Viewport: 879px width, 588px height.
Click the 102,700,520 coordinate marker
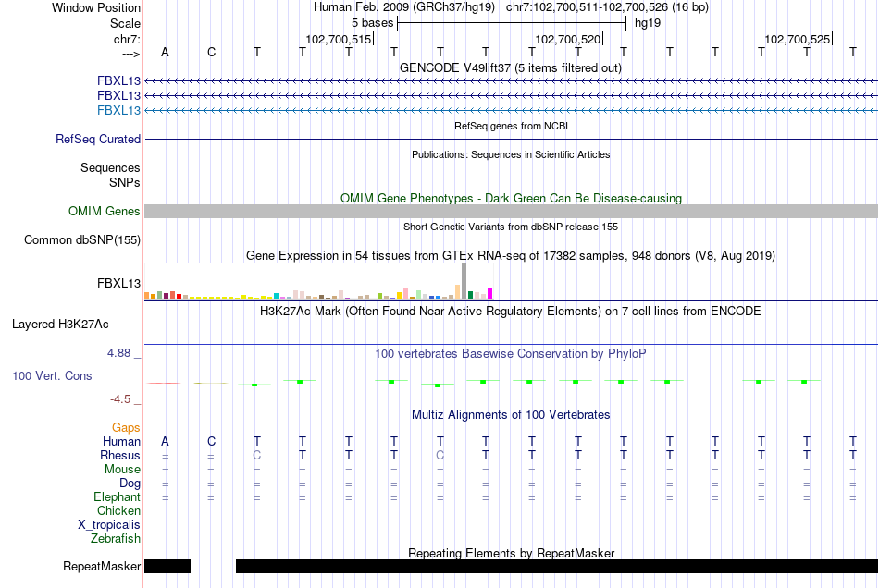(x=568, y=39)
